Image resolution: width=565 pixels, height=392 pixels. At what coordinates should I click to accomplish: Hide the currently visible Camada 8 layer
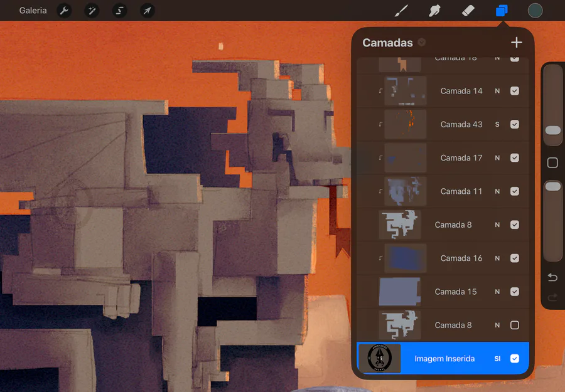tap(515, 225)
